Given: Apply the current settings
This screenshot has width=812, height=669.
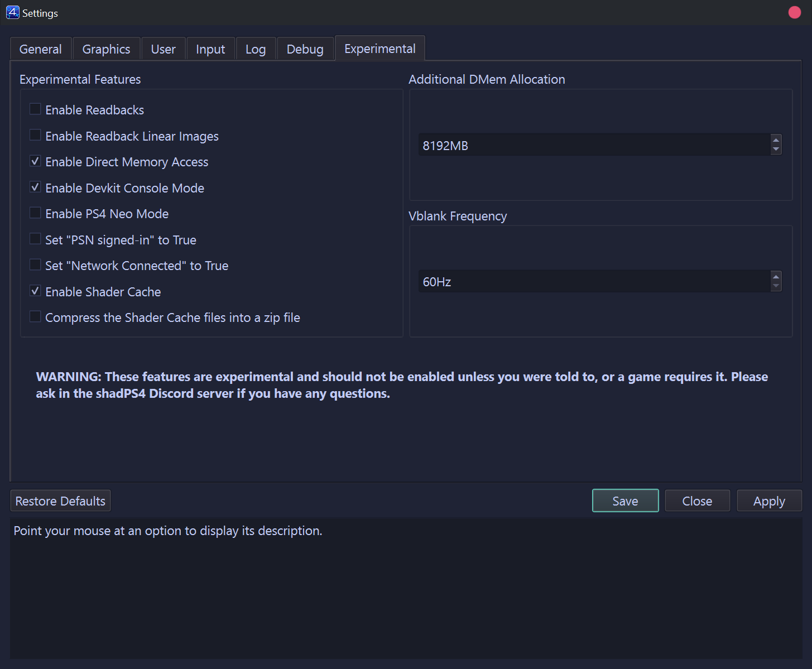Looking at the screenshot, I should coord(769,501).
